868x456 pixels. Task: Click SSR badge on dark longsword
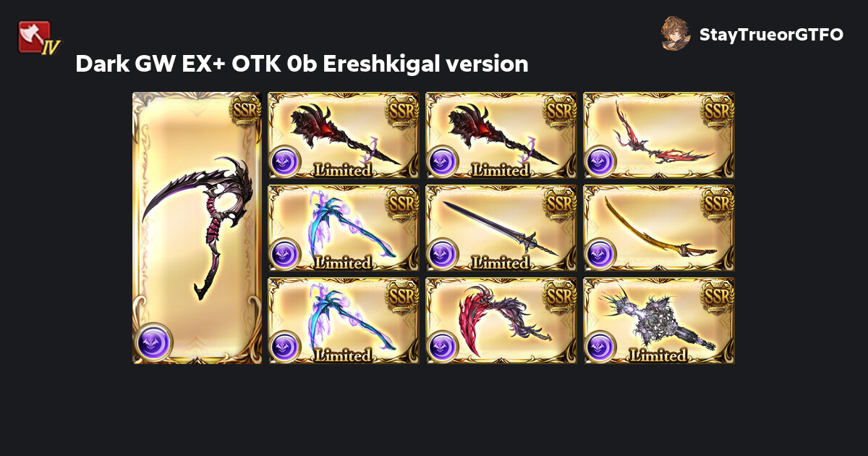[x=559, y=204]
